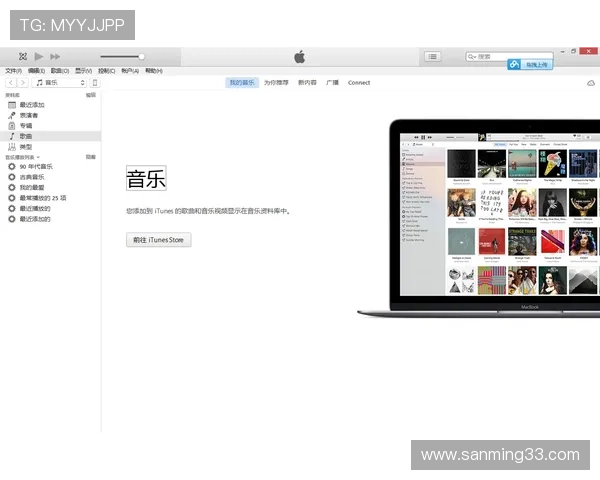Switch to the 我的音乐 tab
Viewport: 600px width, 480px height.
(242, 83)
